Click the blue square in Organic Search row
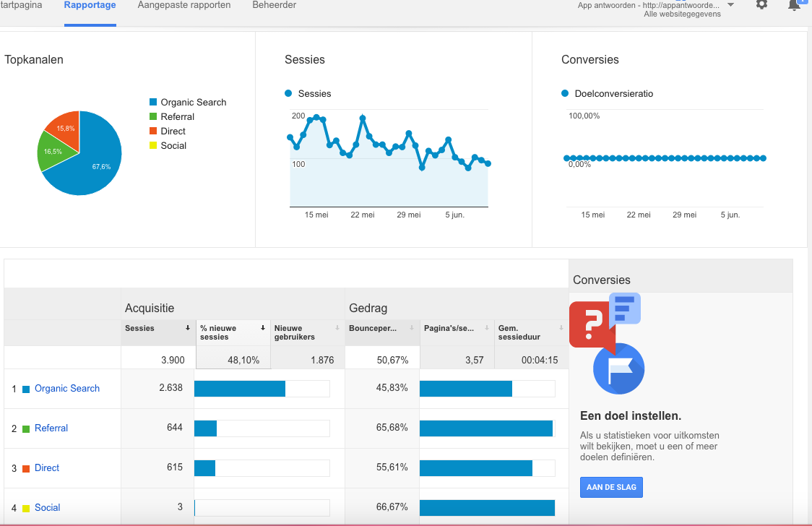 26,389
